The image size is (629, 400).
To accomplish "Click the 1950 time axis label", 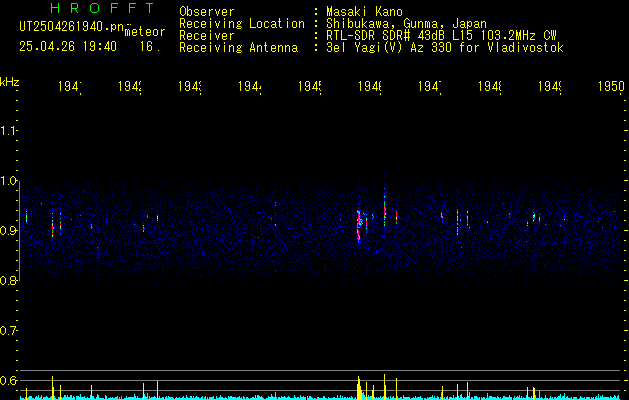I will pyautogui.click(x=611, y=86).
